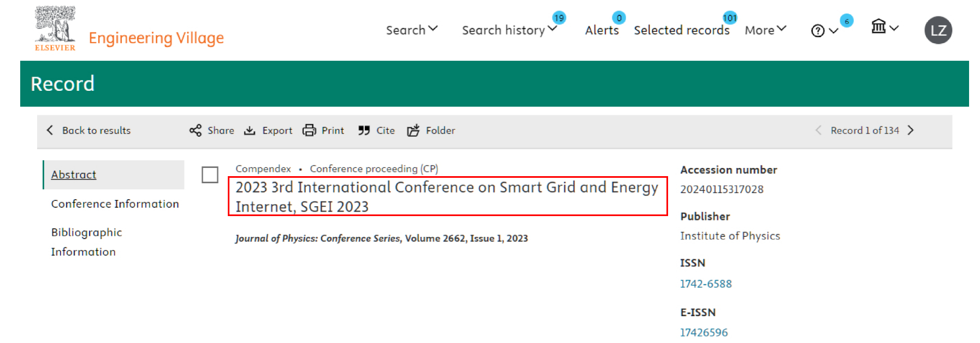Image resolution: width=980 pixels, height=343 pixels.
Task: Click the Print label in toolbar
Action: 333,130
